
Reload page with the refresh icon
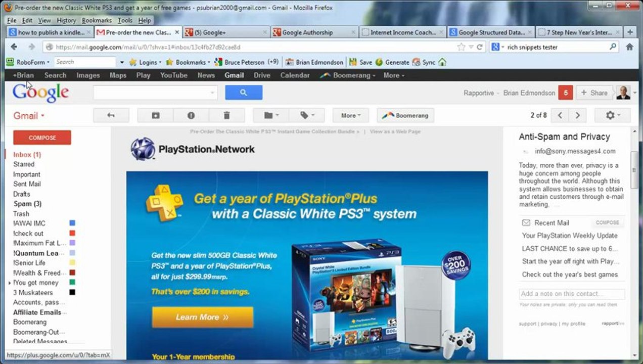click(480, 47)
